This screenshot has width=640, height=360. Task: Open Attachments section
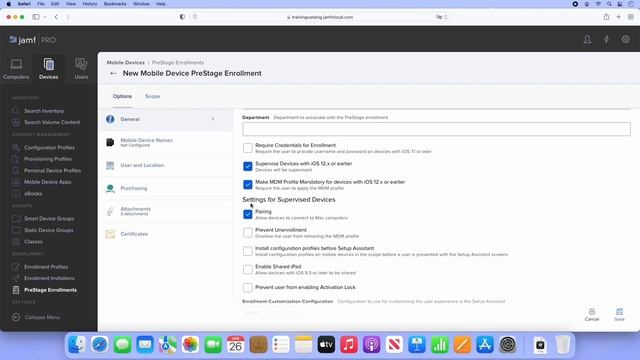[x=165, y=211]
